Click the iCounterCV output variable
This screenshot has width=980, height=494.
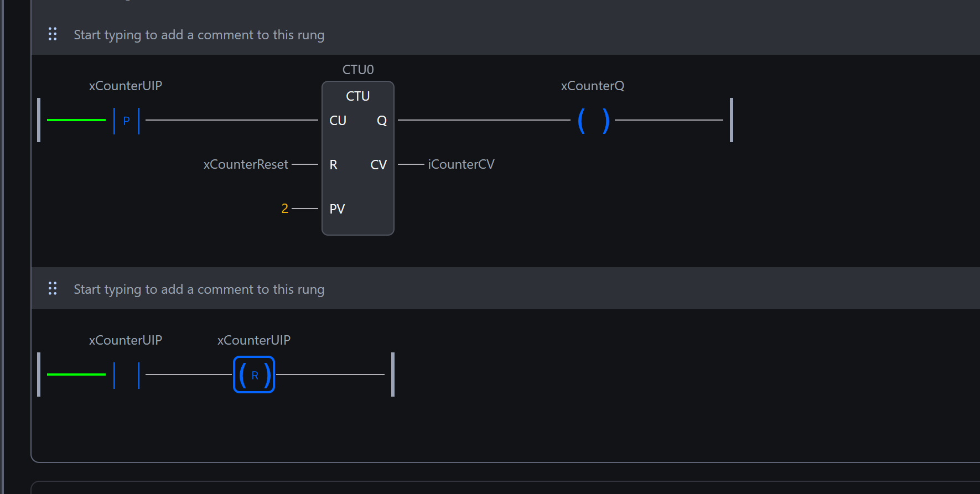point(461,164)
